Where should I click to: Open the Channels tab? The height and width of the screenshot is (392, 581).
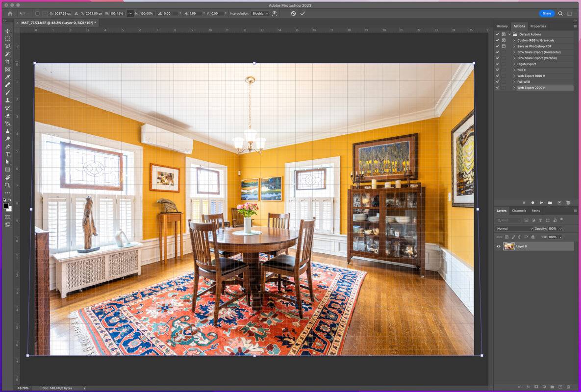tap(519, 211)
